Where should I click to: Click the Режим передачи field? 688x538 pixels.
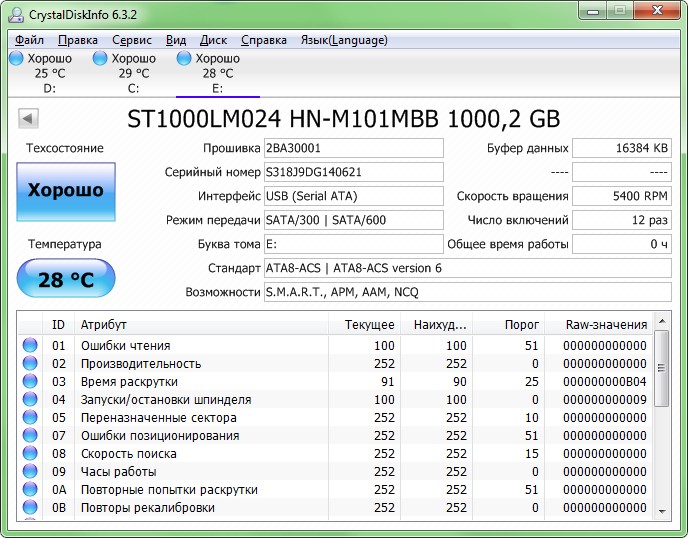click(354, 220)
